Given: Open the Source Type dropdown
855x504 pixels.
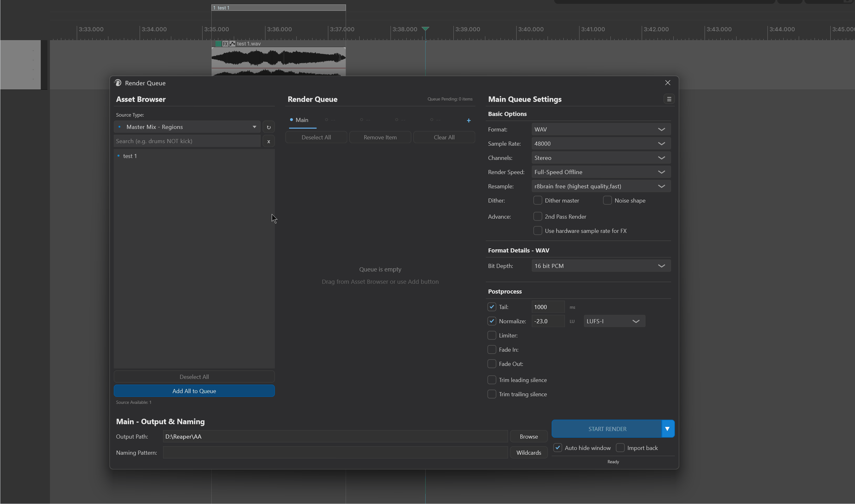Looking at the screenshot, I should pos(187,127).
